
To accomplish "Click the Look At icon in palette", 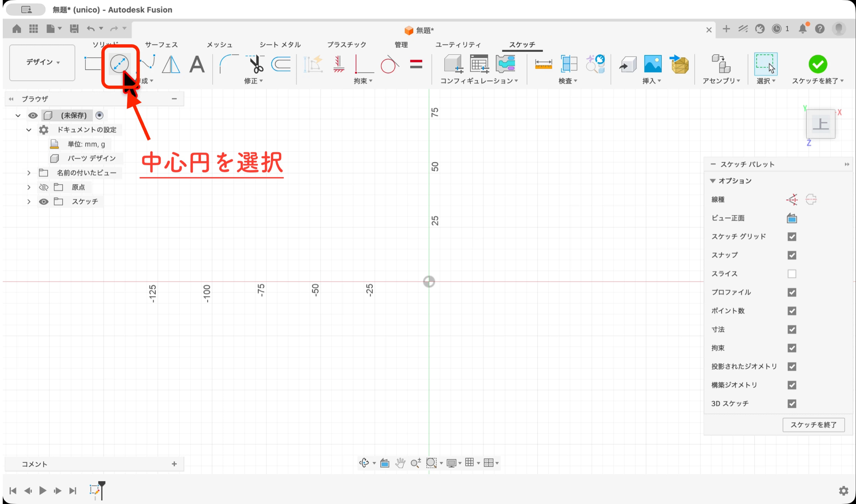I will pyautogui.click(x=792, y=218).
